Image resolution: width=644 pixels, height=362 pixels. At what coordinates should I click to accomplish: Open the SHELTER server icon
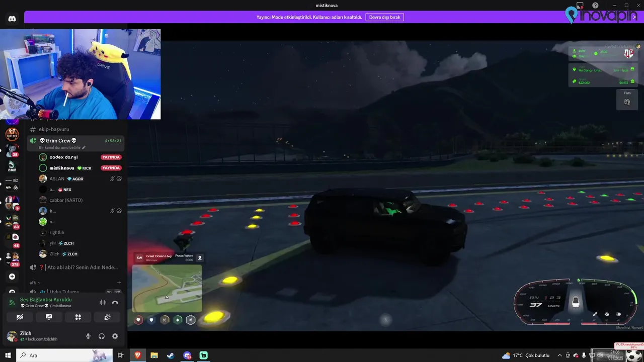pos(12,135)
